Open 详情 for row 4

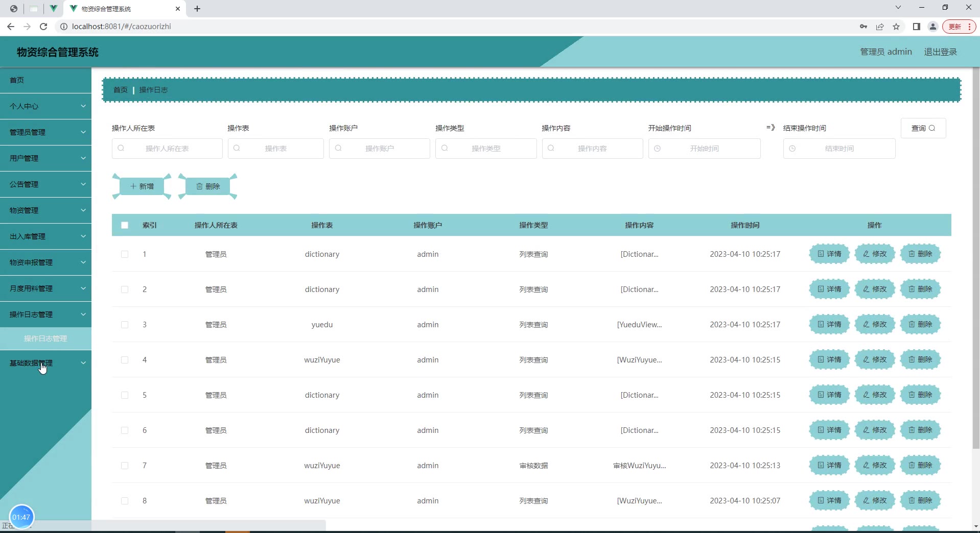tap(829, 359)
